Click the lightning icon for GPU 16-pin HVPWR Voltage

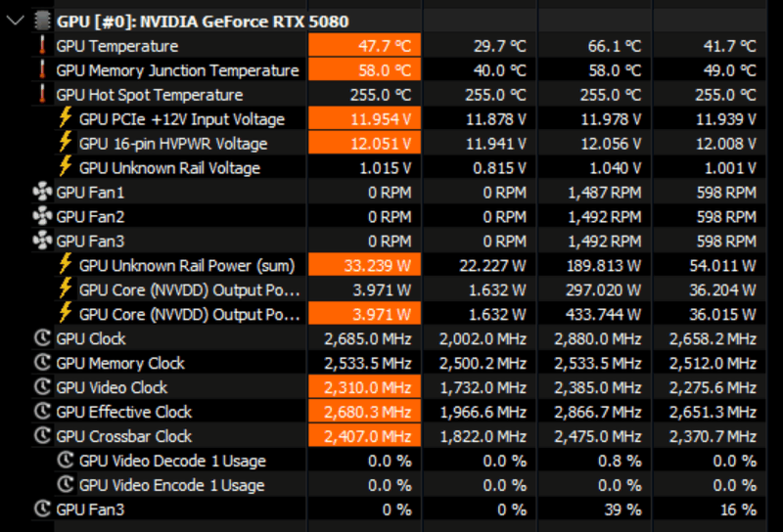coord(65,142)
